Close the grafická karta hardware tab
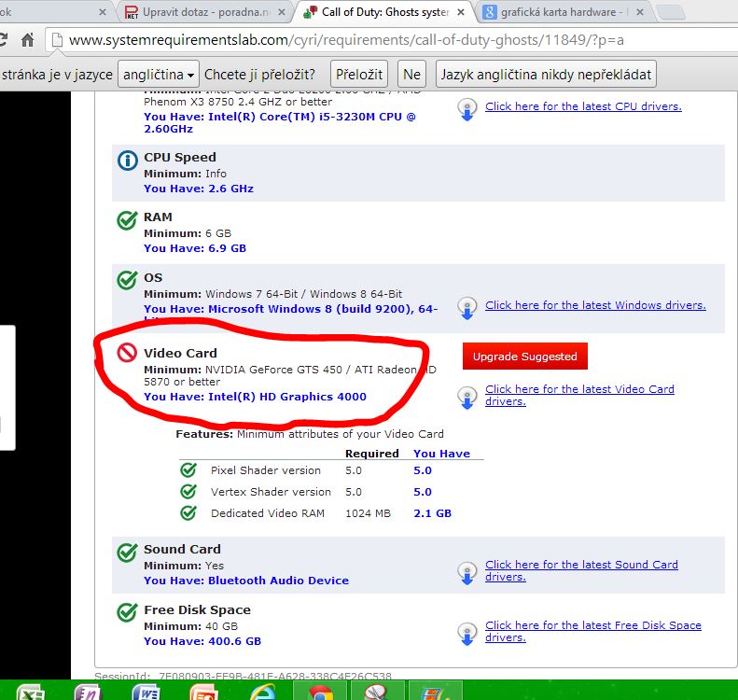The image size is (738, 700). click(640, 12)
